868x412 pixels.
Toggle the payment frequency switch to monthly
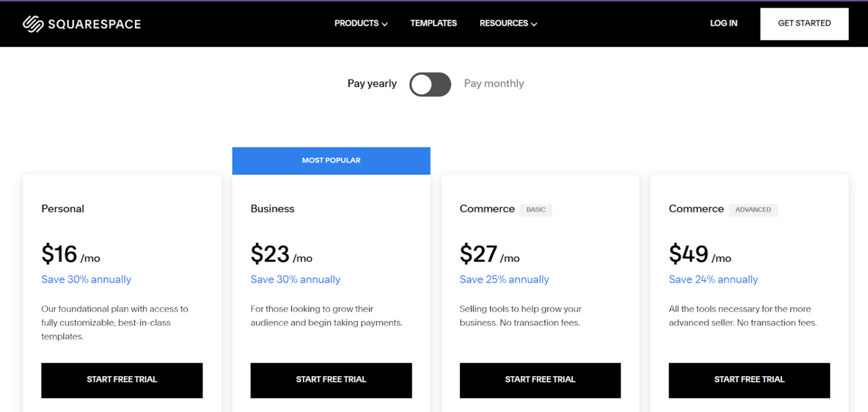(430, 84)
